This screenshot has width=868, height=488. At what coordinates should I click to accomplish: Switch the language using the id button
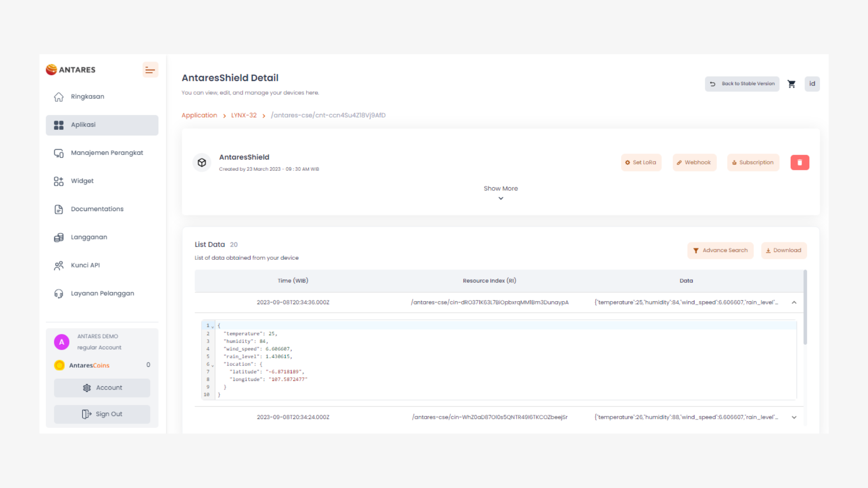pyautogui.click(x=812, y=84)
